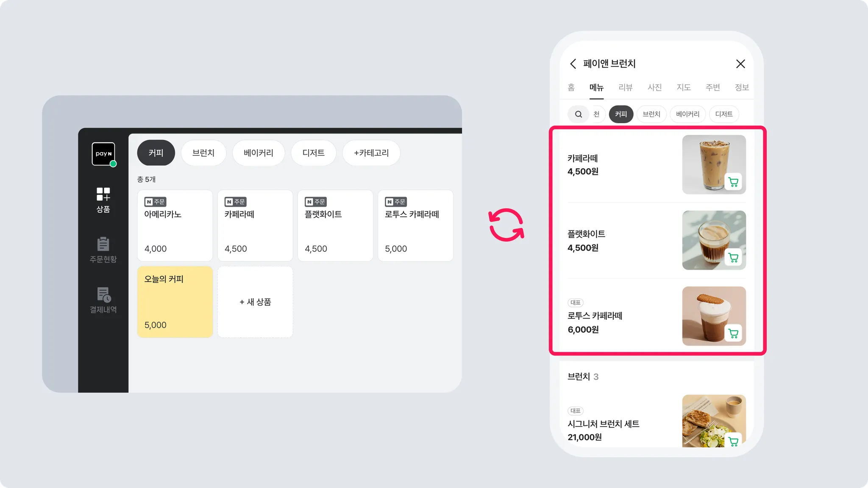Viewport: 868px width, 488px height.
Task: Select the 브런치 category in the POS
Action: [203, 153]
